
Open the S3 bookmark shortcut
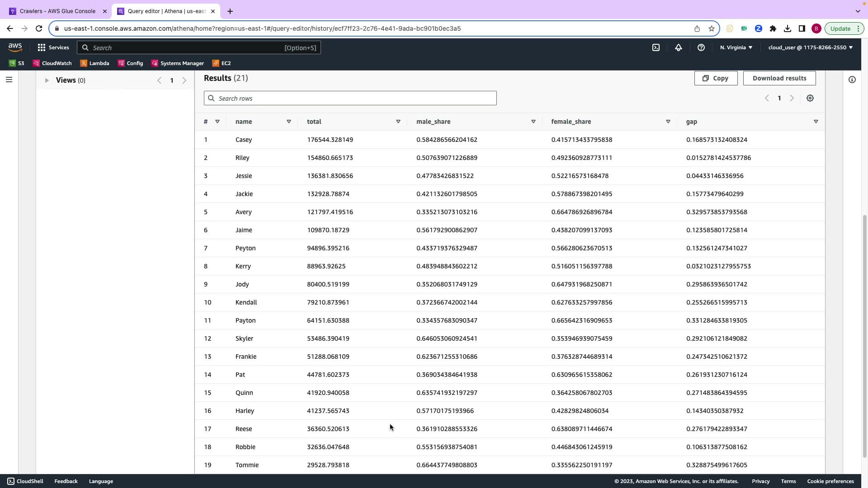17,63
